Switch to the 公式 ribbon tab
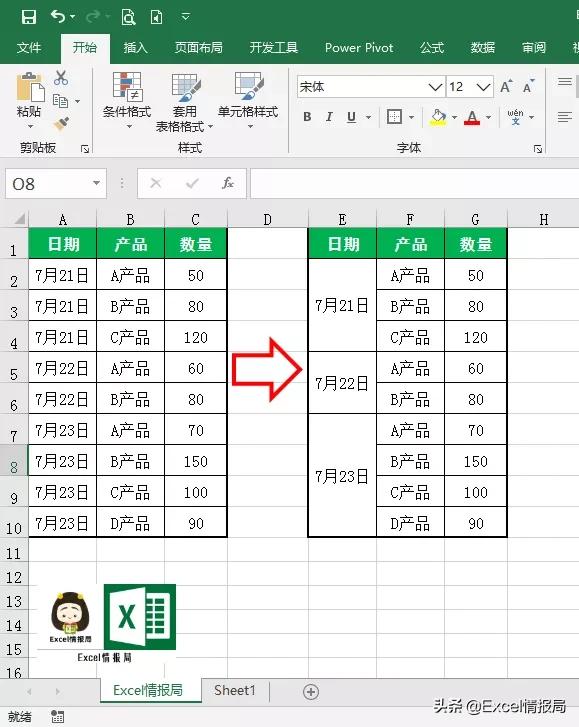Image resolution: width=579 pixels, height=727 pixels. pos(432,47)
